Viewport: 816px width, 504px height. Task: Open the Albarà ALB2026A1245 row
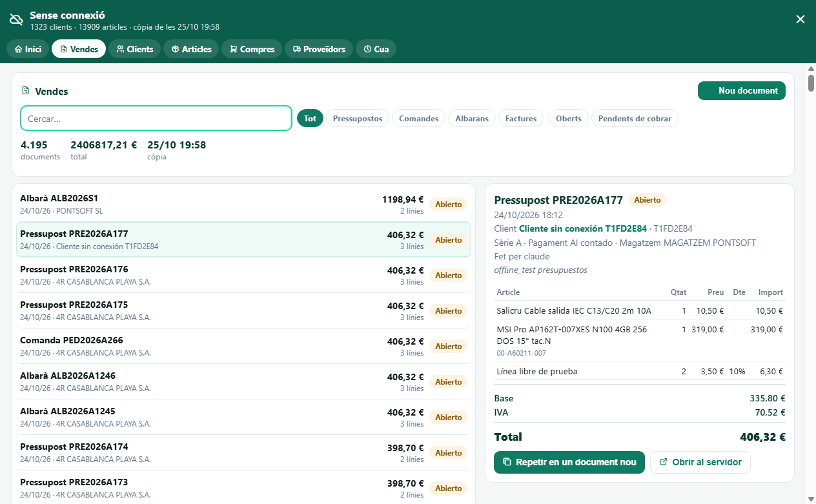243,417
